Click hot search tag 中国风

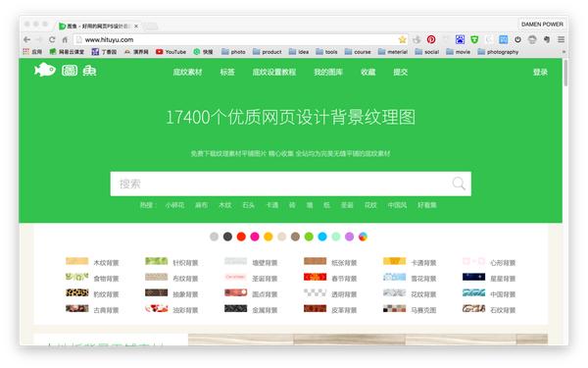[397, 205]
